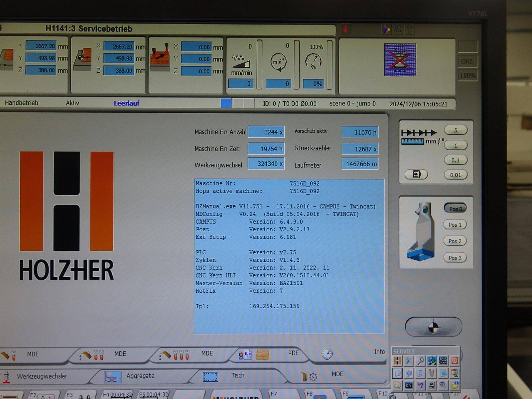532x399 pixels.
Task: Select jog increment 0.1
Action: pos(456,160)
